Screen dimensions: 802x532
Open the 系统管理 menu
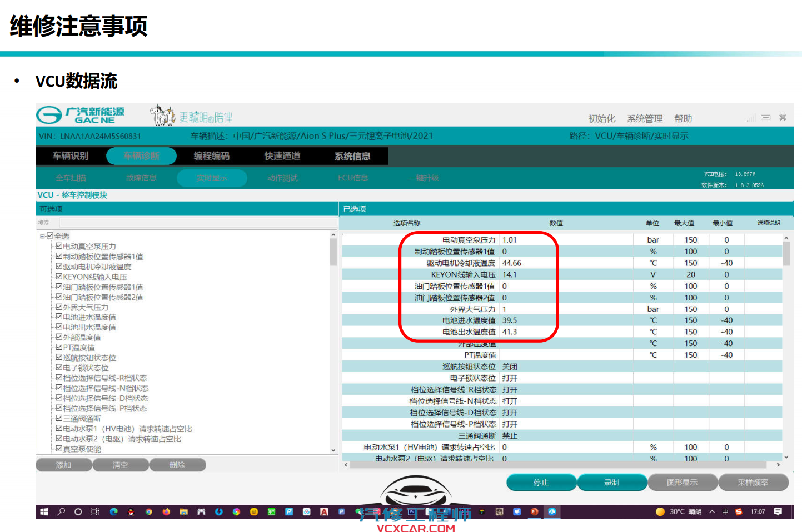(x=644, y=118)
